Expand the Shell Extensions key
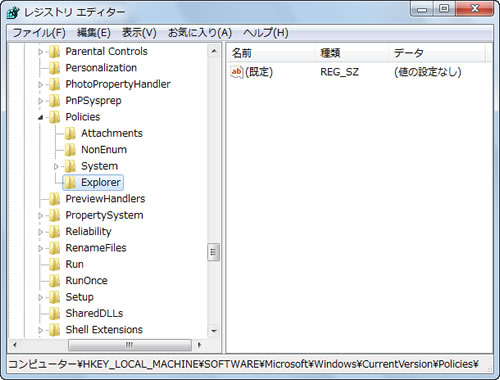This screenshot has height=380, width=500. tap(41, 330)
